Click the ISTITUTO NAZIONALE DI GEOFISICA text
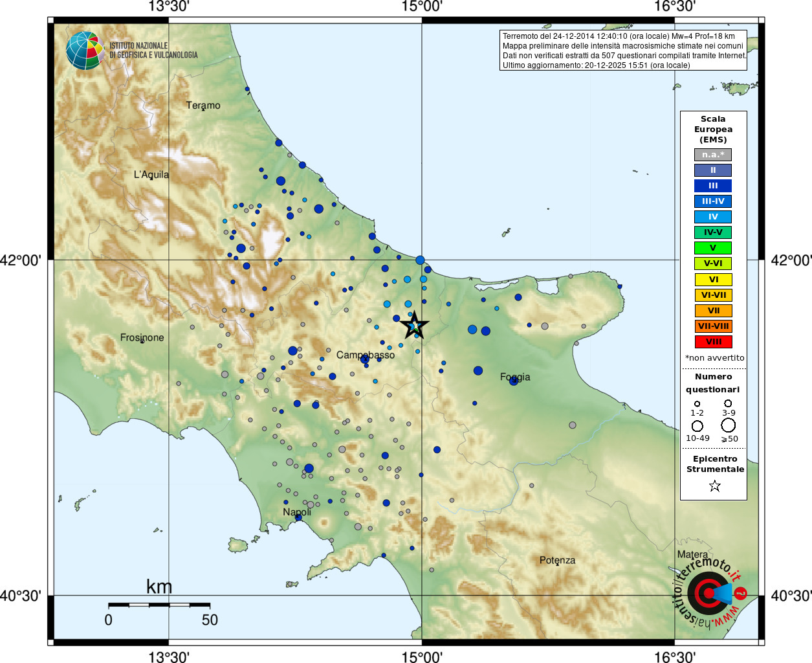 [153, 51]
